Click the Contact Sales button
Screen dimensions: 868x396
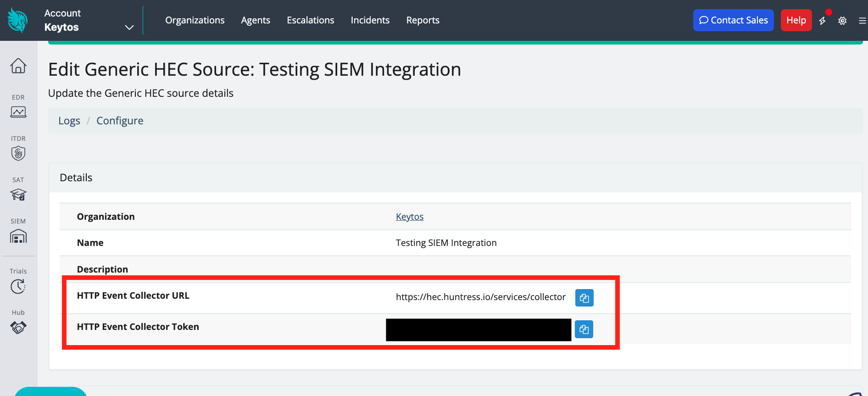point(733,20)
